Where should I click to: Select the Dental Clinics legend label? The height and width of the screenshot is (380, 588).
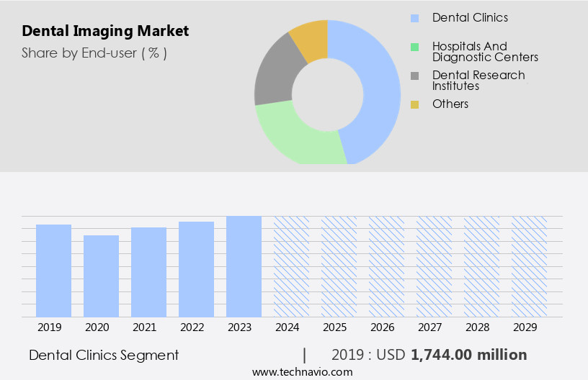tap(470, 17)
